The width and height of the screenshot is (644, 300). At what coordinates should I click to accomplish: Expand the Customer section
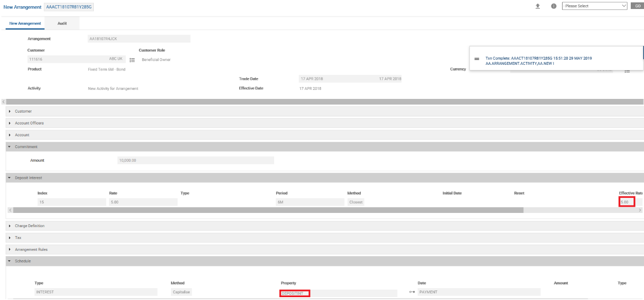pyautogui.click(x=23, y=111)
